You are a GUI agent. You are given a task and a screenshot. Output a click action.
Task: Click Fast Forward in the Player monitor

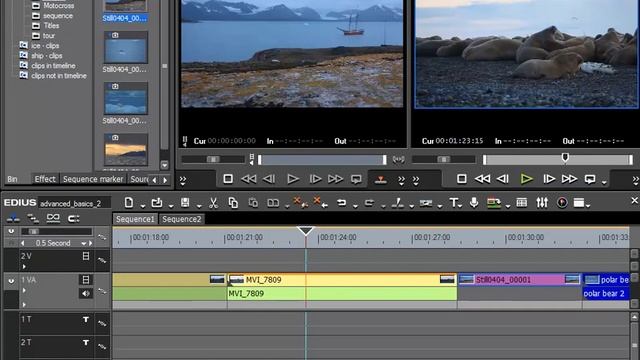point(335,179)
